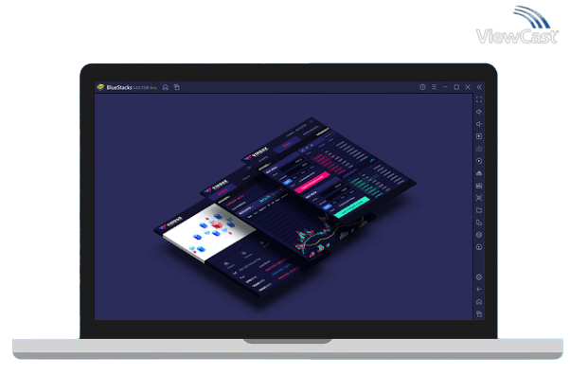
Task: Increase volume using the sidebar volume up icon
Action: pos(479,112)
